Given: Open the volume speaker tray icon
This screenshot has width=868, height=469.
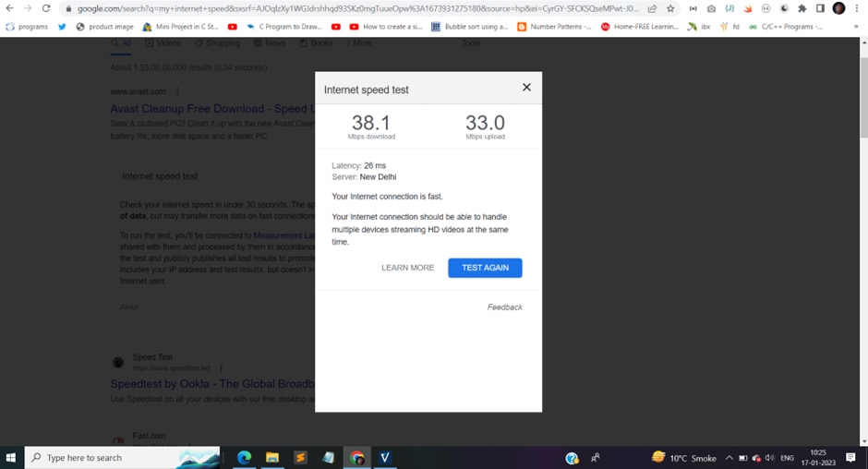Looking at the screenshot, I should pyautogui.click(x=769, y=458).
